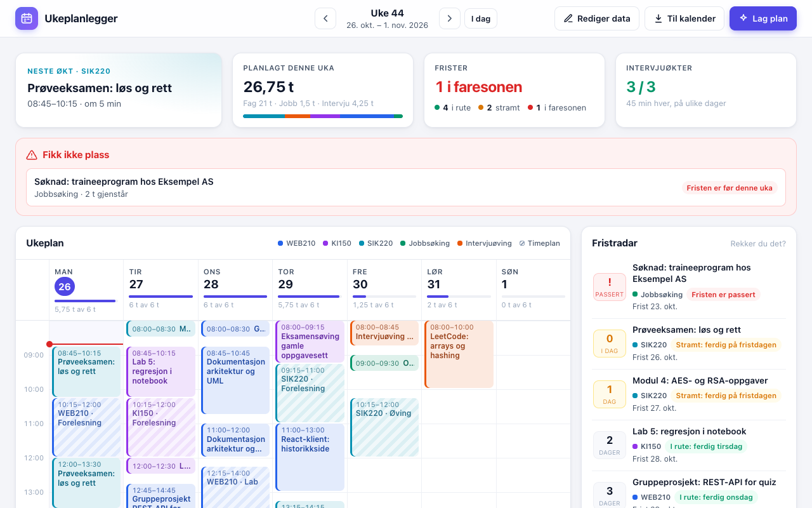Open Friday 08:00 Intervjuøving event
Image resolution: width=812 pixels, height=508 pixels.
click(384, 333)
